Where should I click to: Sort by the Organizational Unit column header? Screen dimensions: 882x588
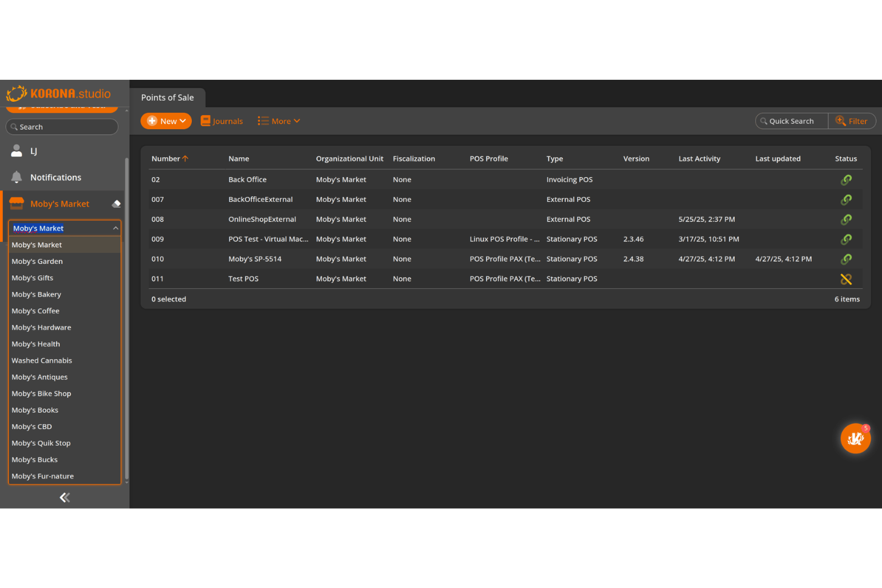point(350,158)
